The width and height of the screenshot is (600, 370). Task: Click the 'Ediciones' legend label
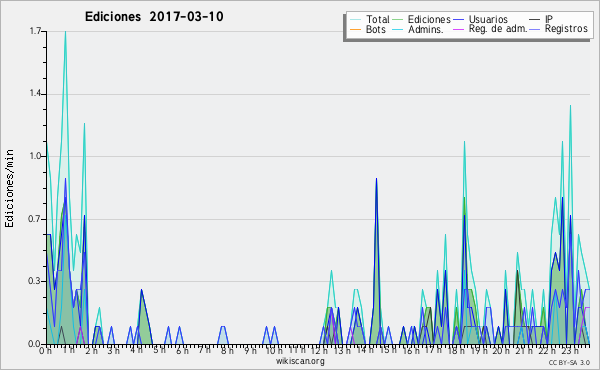[429, 20]
